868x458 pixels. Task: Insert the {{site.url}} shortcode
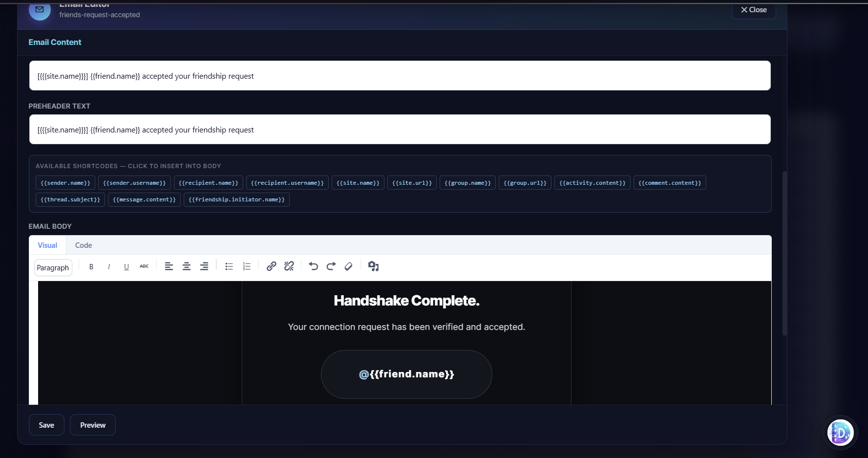[412, 183]
